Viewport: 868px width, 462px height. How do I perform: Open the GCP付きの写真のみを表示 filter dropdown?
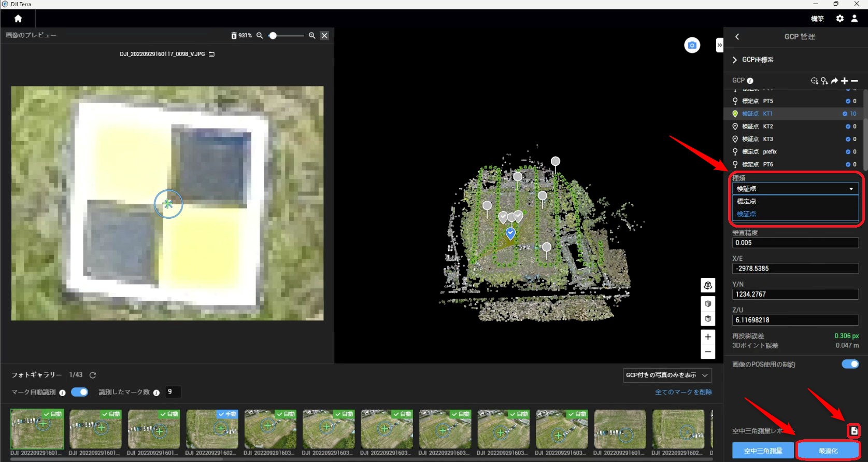666,375
